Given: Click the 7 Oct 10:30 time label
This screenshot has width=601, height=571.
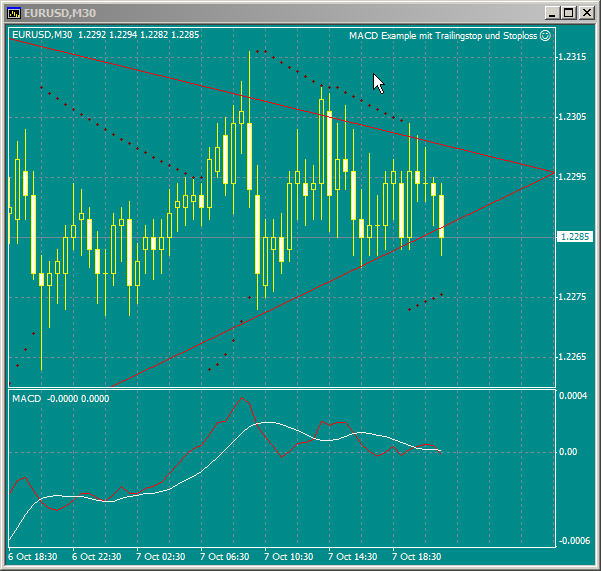Looking at the screenshot, I should 289,556.
